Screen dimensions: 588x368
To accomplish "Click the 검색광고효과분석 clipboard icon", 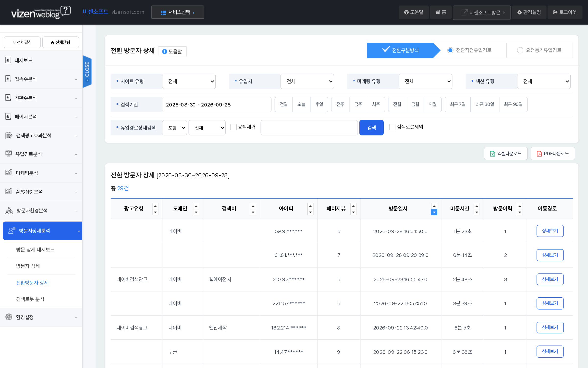I will [x=9, y=135].
